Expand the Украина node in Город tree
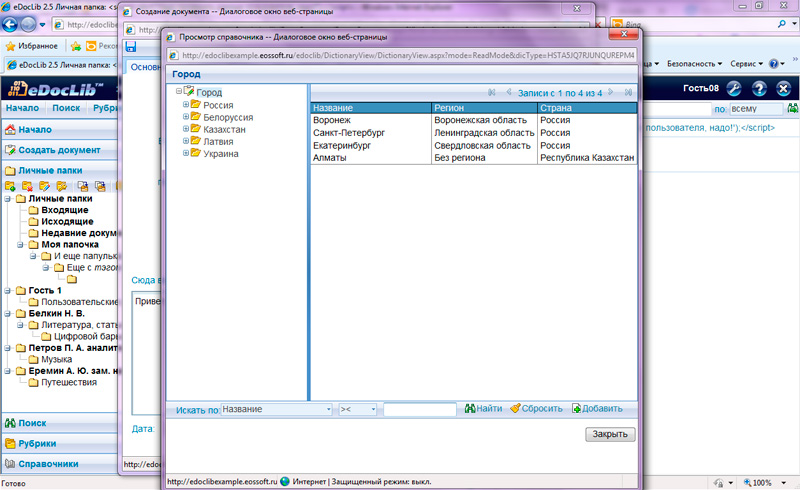Viewport: 800px width, 490px height. (186, 153)
